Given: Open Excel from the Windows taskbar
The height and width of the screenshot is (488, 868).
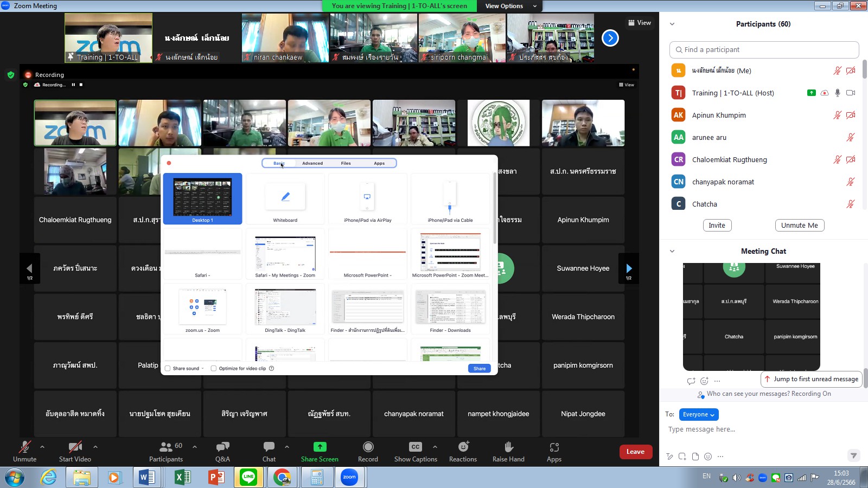Looking at the screenshot, I should (182, 477).
